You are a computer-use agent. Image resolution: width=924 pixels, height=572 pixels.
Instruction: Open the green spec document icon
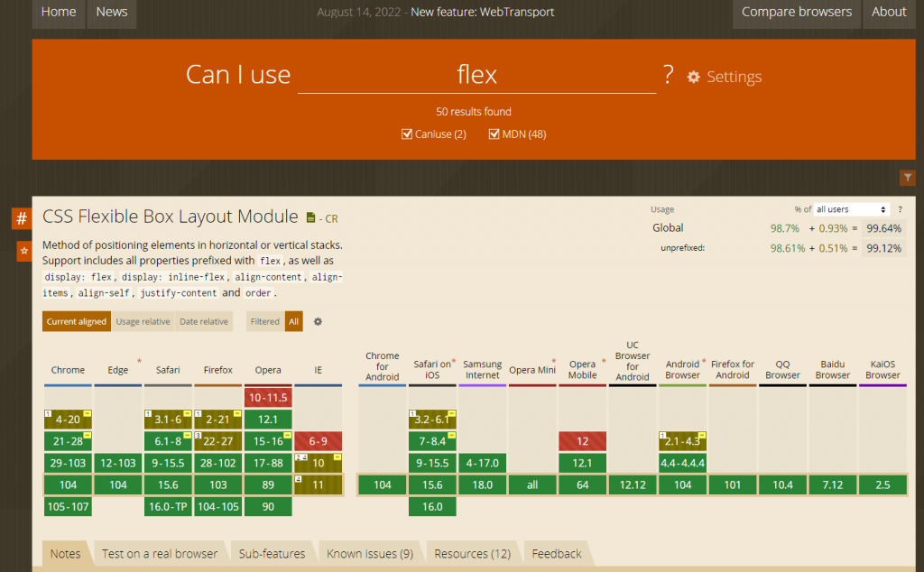[310, 218]
